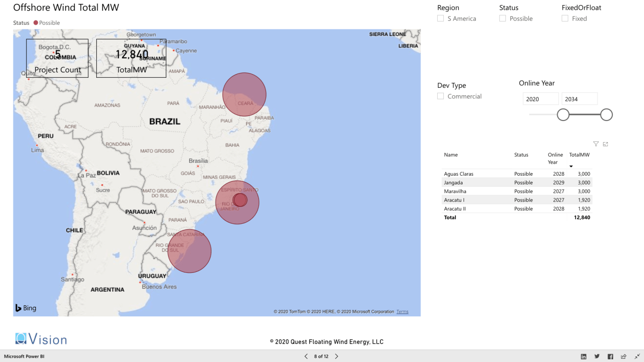Sort table by Name column header
This screenshot has height=362, width=644.
(x=451, y=155)
